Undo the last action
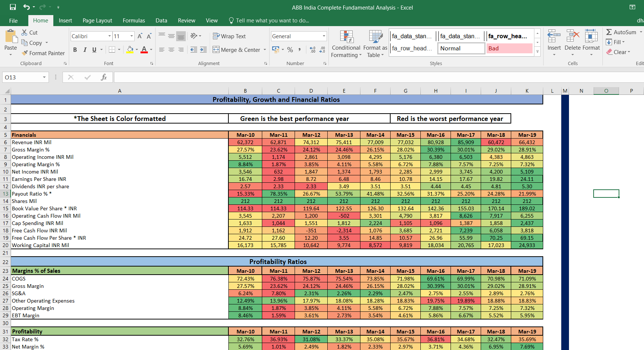This screenshot has height=350, width=644. tap(26, 7)
